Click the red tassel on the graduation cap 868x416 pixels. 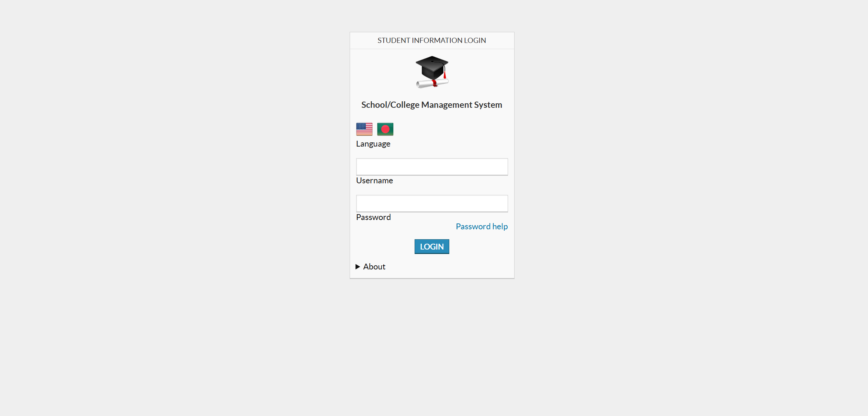444,73
